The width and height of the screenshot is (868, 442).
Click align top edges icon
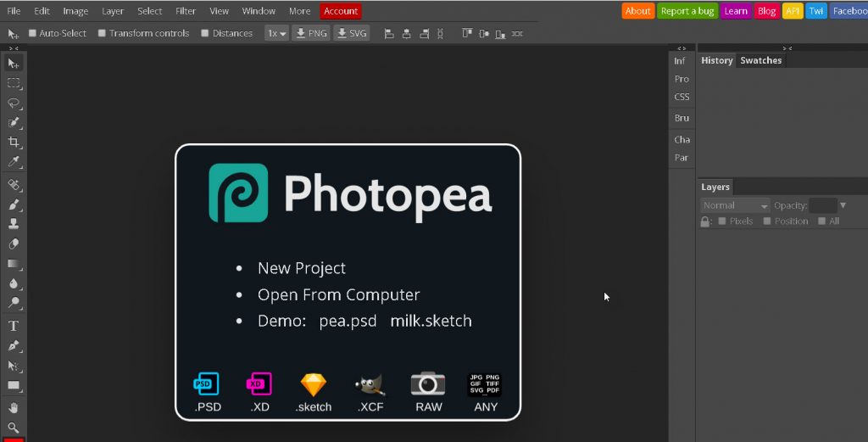pyautogui.click(x=467, y=34)
